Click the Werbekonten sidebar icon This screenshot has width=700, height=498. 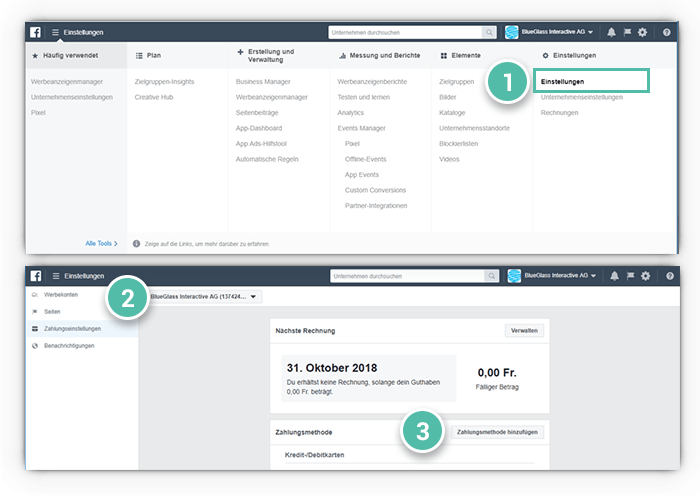(36, 295)
